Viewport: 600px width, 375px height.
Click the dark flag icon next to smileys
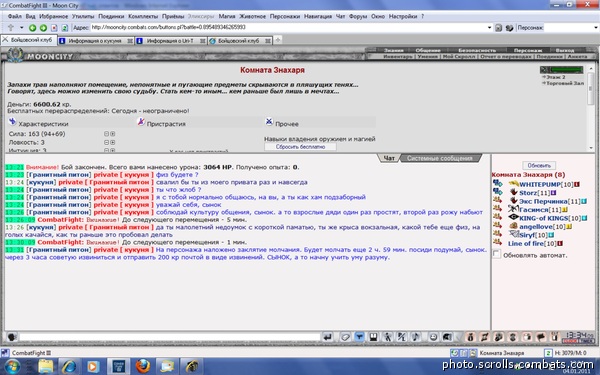[447, 337]
